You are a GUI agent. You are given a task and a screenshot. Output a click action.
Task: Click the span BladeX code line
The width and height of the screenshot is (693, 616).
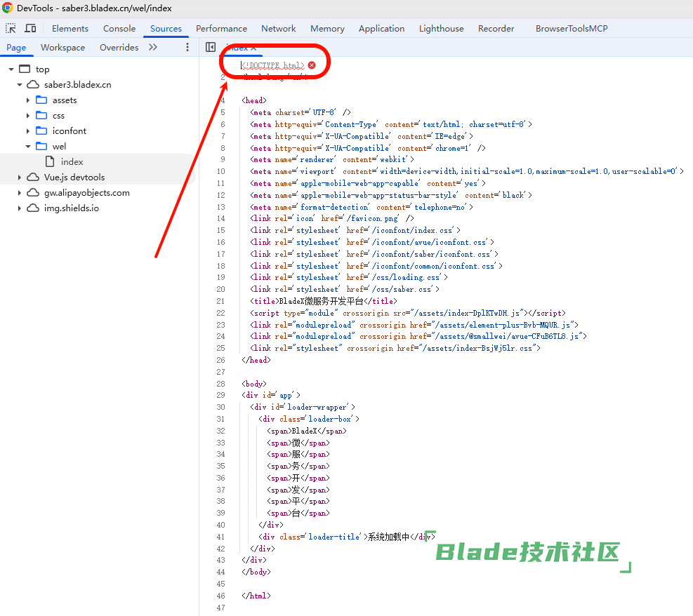(307, 431)
